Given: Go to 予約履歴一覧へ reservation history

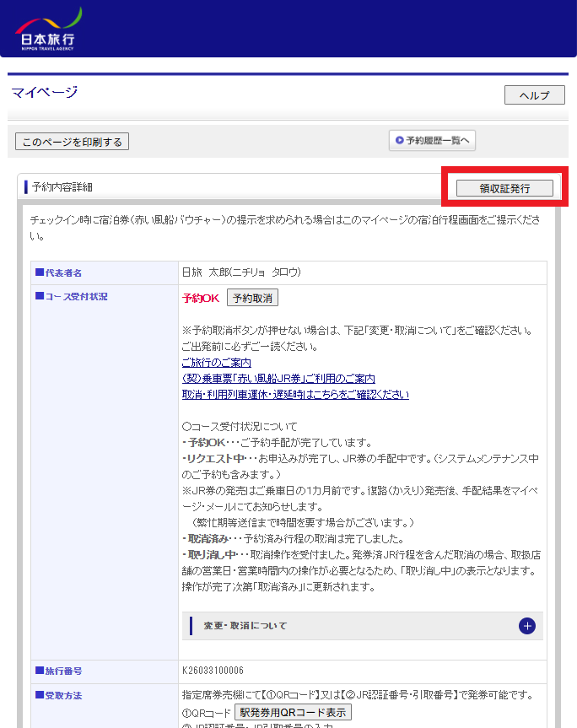Looking at the screenshot, I should tap(432, 141).
